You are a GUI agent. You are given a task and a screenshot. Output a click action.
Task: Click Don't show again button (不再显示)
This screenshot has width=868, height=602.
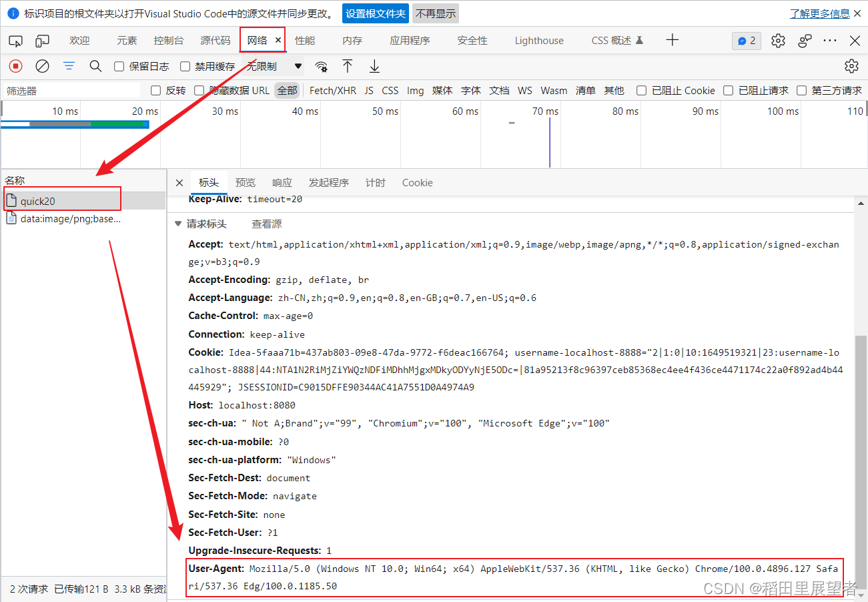point(436,13)
